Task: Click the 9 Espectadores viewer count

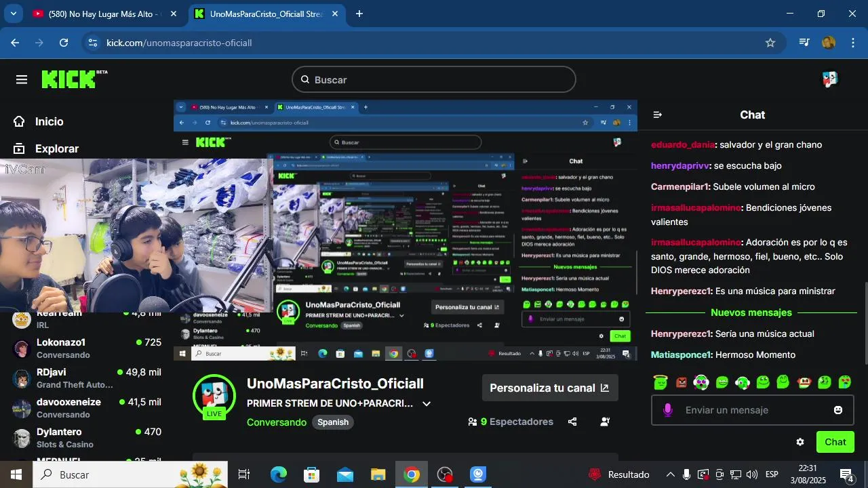Action: pyautogui.click(x=511, y=422)
